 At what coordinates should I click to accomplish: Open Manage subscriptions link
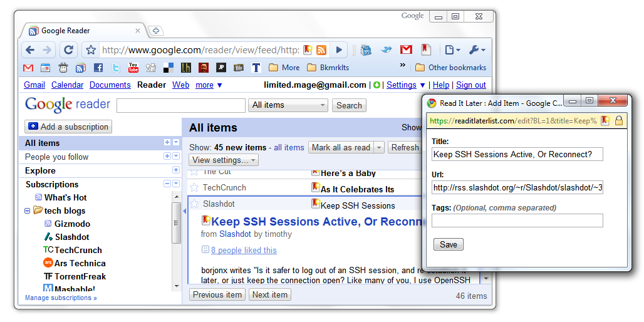tap(61, 298)
